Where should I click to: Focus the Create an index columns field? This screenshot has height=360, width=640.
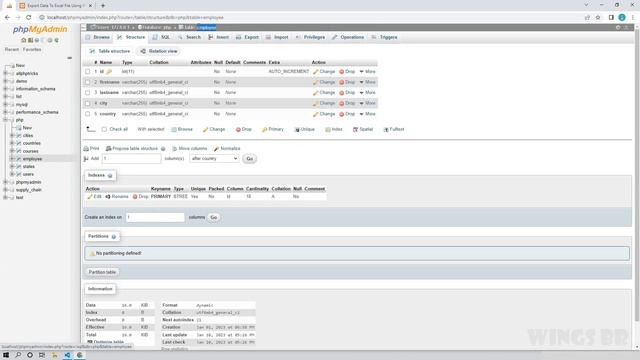click(155, 217)
